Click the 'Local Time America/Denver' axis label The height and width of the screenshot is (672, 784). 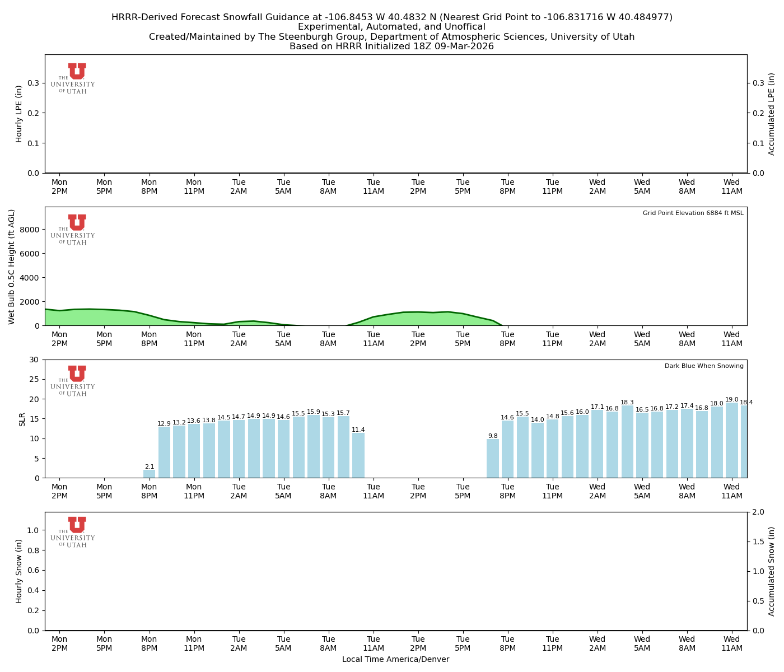[x=395, y=659]
